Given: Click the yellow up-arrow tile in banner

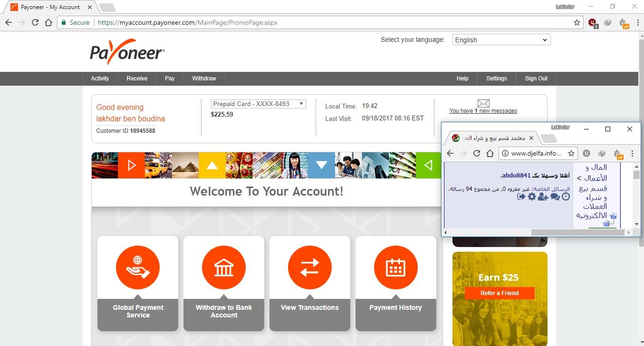Looking at the screenshot, I should click(x=212, y=165).
